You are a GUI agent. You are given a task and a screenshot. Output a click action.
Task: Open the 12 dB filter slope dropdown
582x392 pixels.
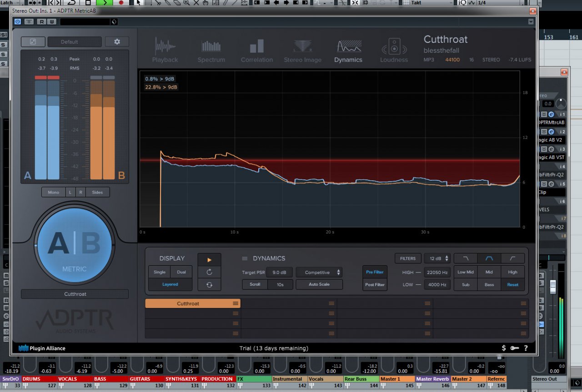pos(437,258)
